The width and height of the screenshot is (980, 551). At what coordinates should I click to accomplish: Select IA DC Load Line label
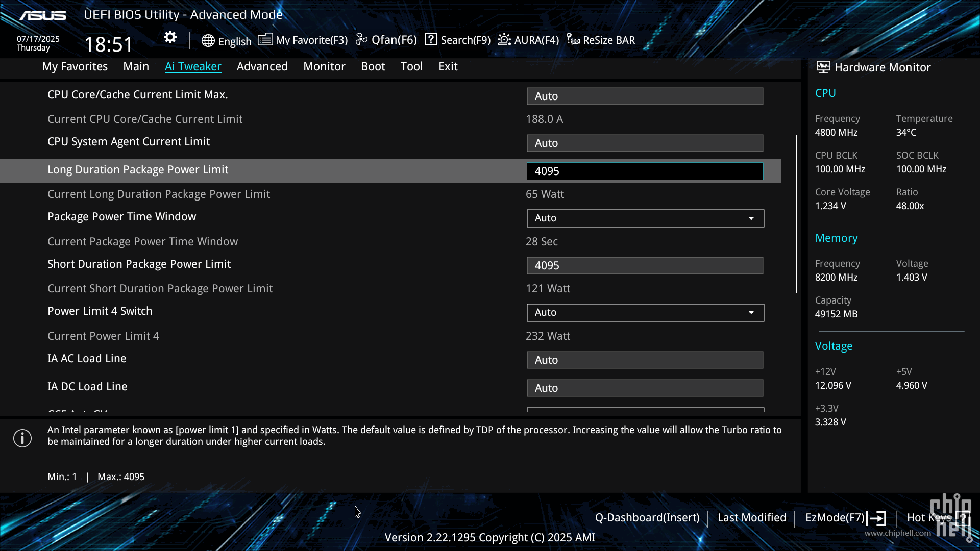(x=87, y=387)
